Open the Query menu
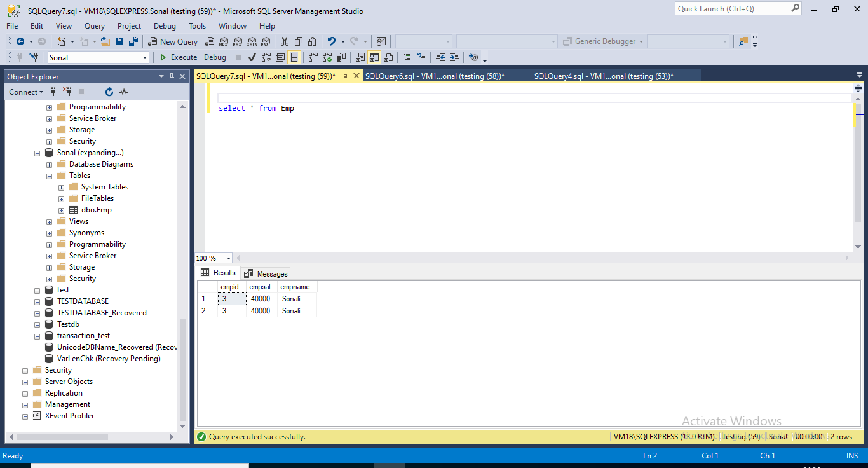 [94, 26]
